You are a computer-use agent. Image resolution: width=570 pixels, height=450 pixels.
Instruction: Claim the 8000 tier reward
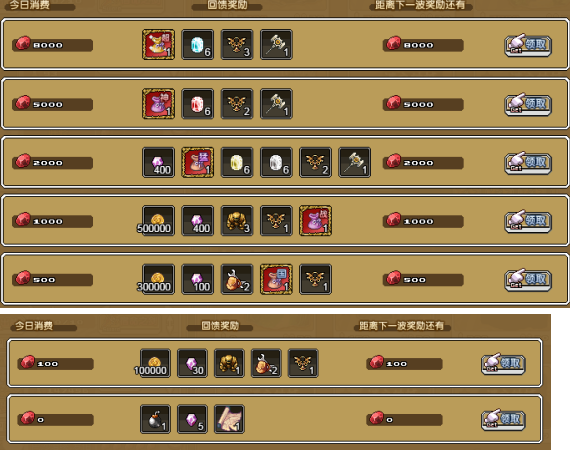tap(528, 45)
